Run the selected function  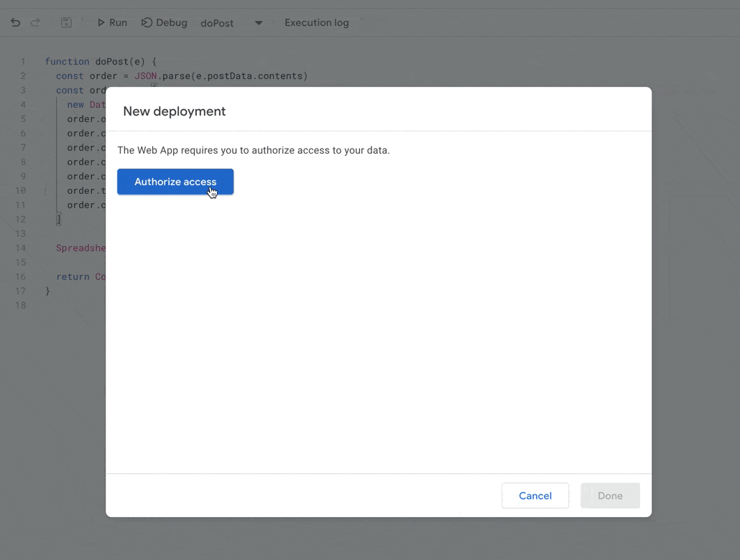tap(111, 22)
